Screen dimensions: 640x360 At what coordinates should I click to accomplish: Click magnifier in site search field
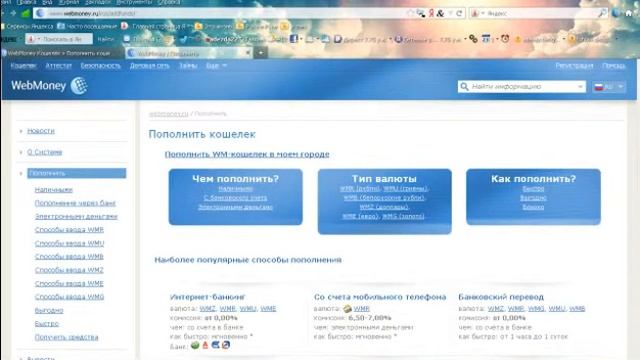tap(464, 87)
